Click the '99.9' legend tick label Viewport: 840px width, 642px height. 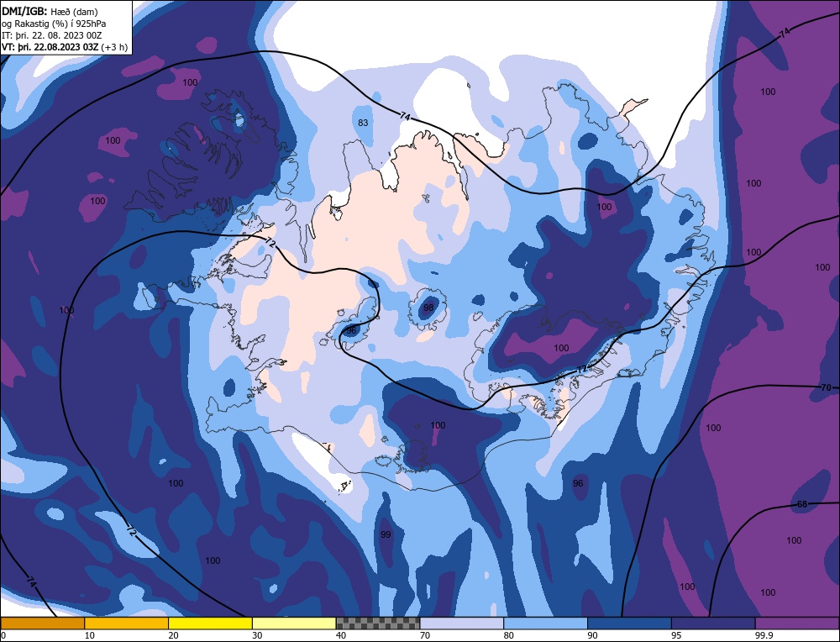click(x=764, y=635)
